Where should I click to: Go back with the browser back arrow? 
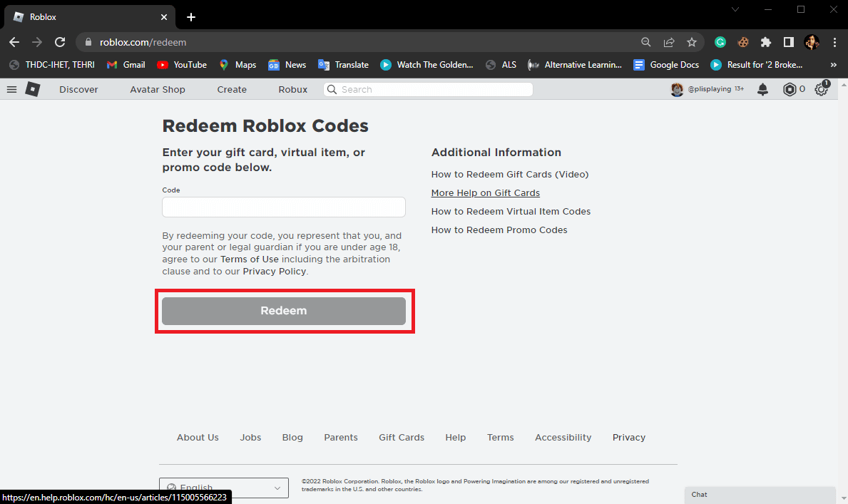(14, 42)
